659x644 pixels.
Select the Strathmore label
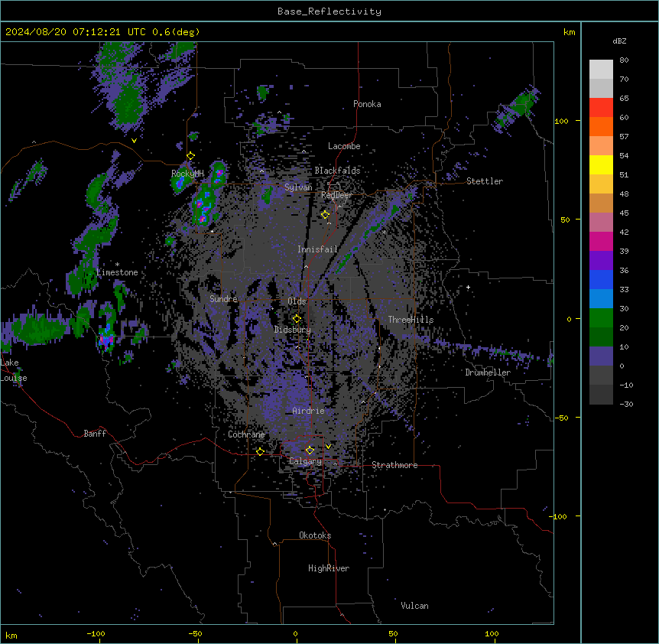coord(394,465)
